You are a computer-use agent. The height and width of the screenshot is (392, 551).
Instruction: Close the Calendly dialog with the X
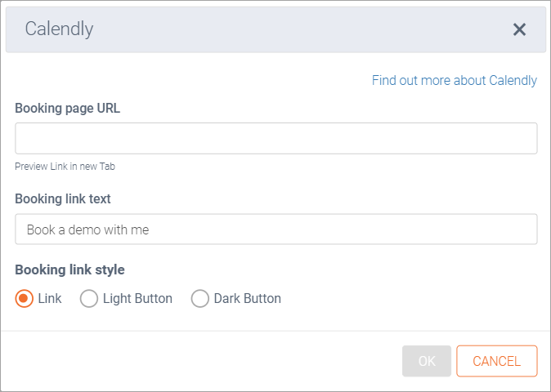(x=519, y=29)
